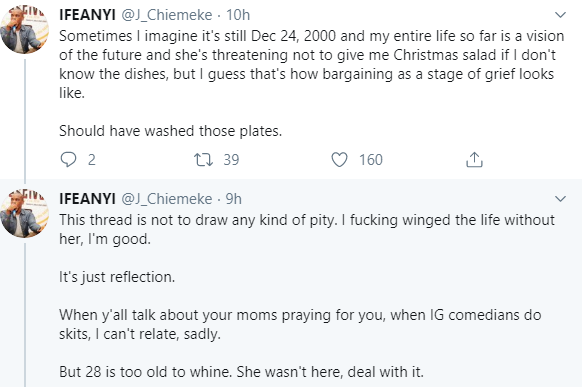Viewport: 582px width, 387px height.
Task: Open the 10h timestamp permalink
Action: 238,15
